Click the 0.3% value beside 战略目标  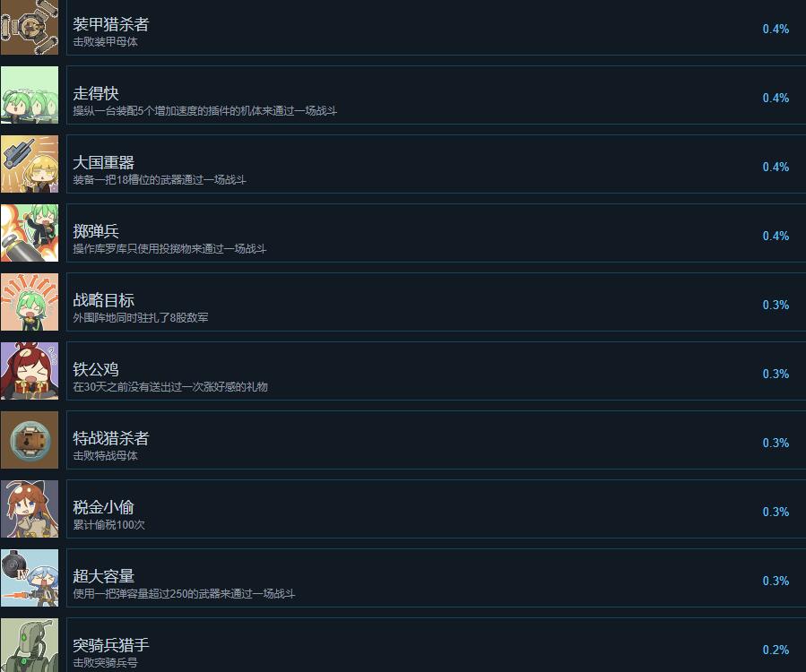pos(776,305)
